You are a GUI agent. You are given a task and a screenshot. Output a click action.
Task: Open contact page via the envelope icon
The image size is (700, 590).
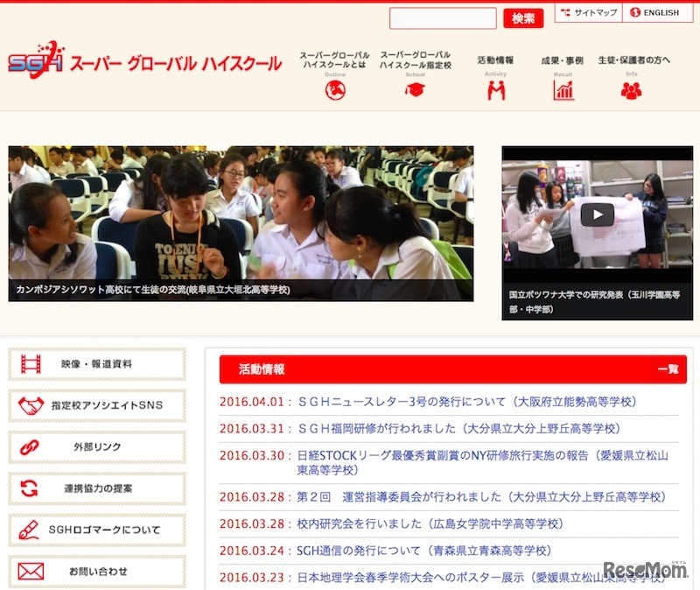pyautogui.click(x=31, y=572)
